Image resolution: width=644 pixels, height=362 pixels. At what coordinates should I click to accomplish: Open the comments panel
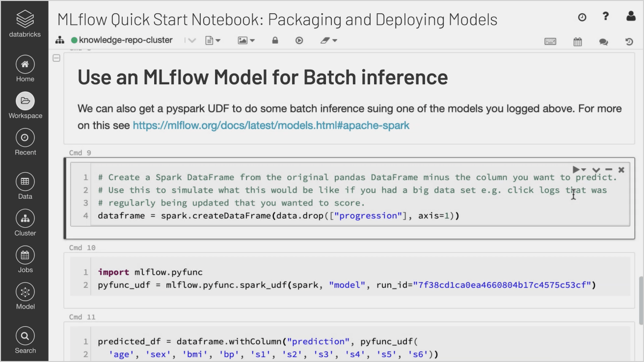click(604, 42)
